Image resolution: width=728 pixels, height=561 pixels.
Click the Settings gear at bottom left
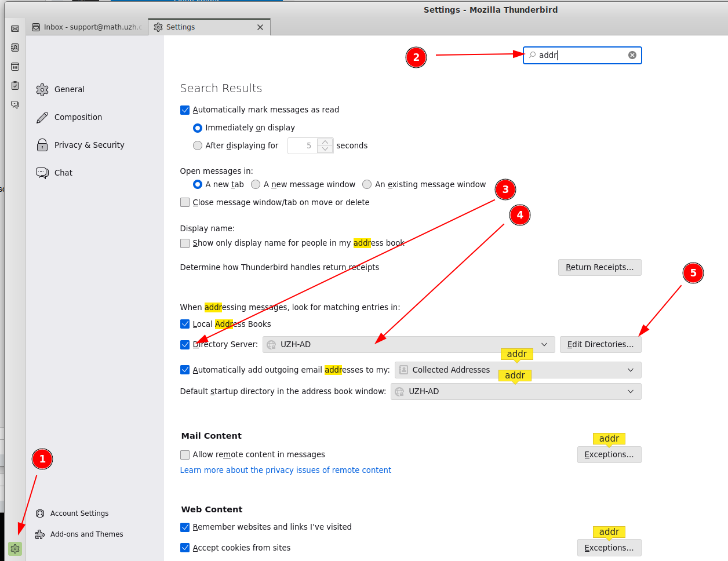pos(15,548)
